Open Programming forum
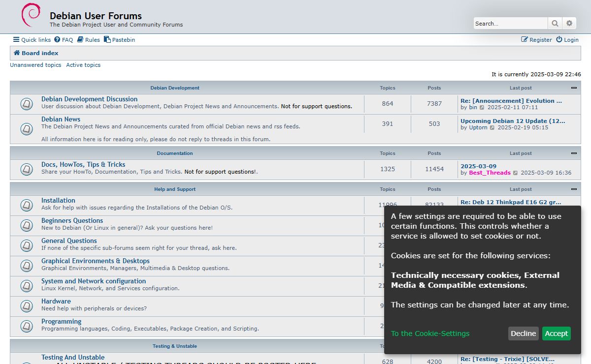The width and height of the screenshot is (591, 364). click(62, 322)
